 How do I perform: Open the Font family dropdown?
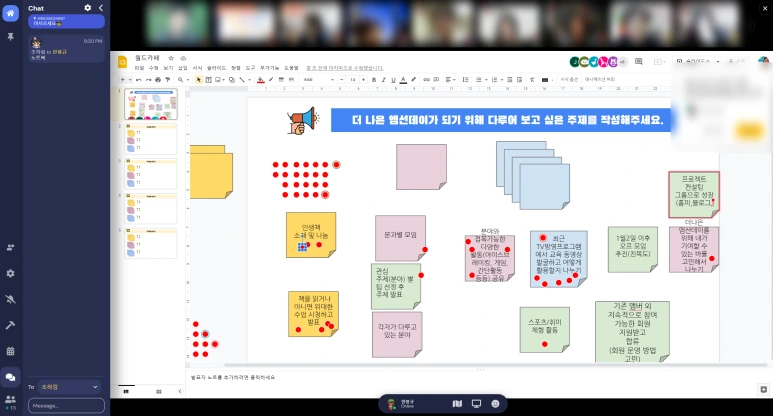click(x=319, y=79)
